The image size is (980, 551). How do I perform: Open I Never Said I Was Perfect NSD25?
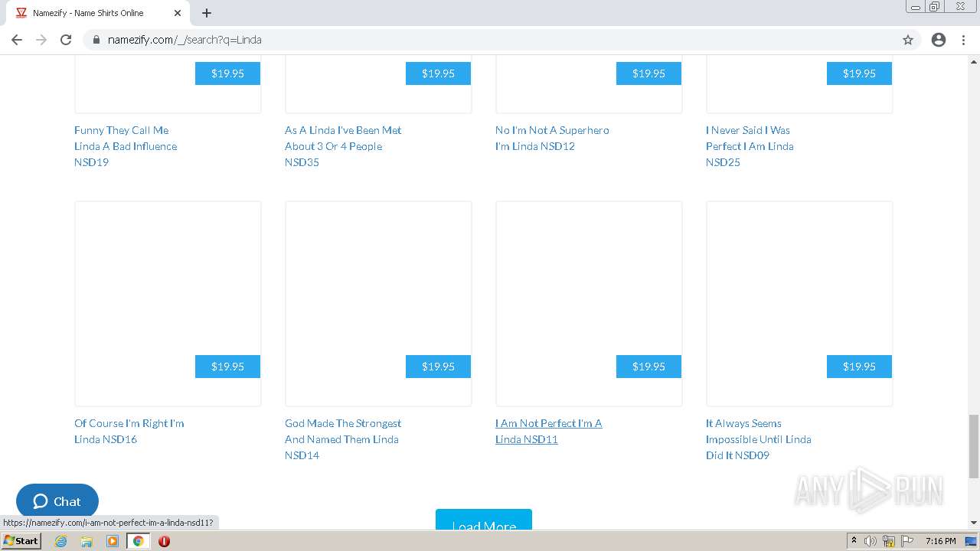[x=750, y=146]
